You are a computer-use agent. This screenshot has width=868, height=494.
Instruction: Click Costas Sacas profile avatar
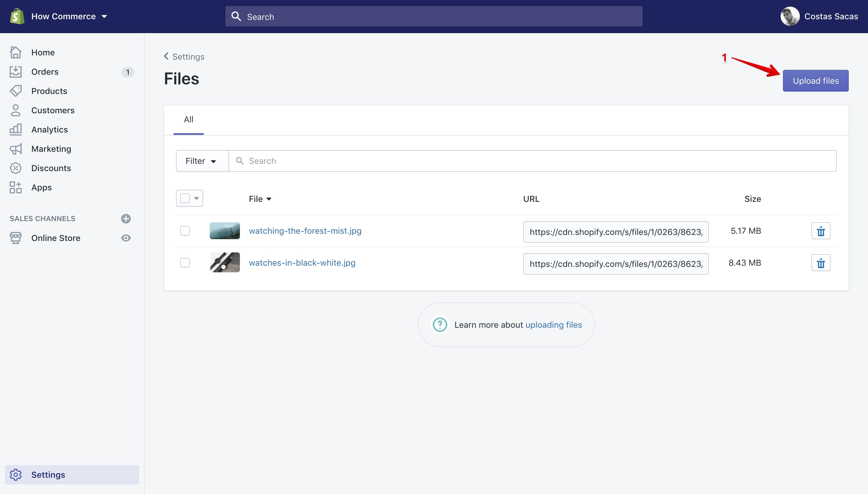[790, 16]
